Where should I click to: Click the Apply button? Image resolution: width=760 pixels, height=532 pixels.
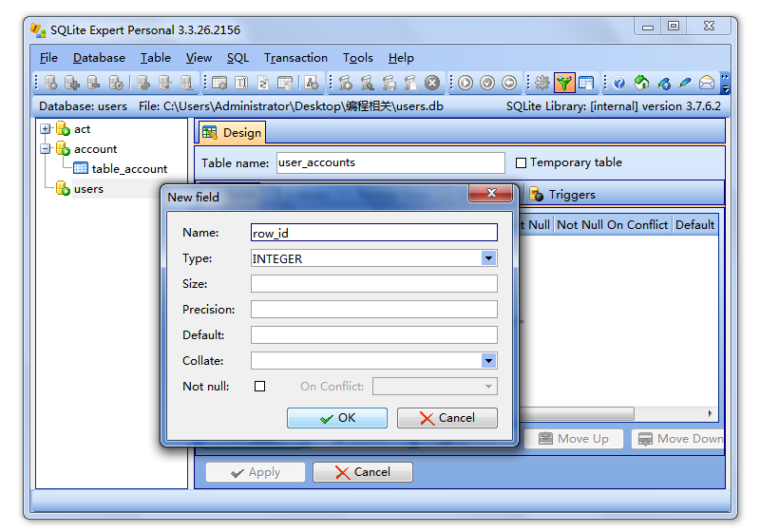256,472
